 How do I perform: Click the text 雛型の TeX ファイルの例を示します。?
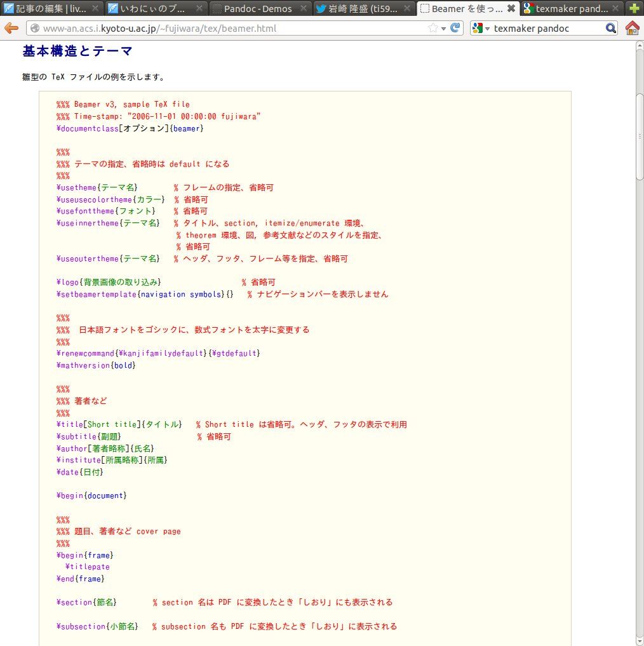click(x=93, y=77)
